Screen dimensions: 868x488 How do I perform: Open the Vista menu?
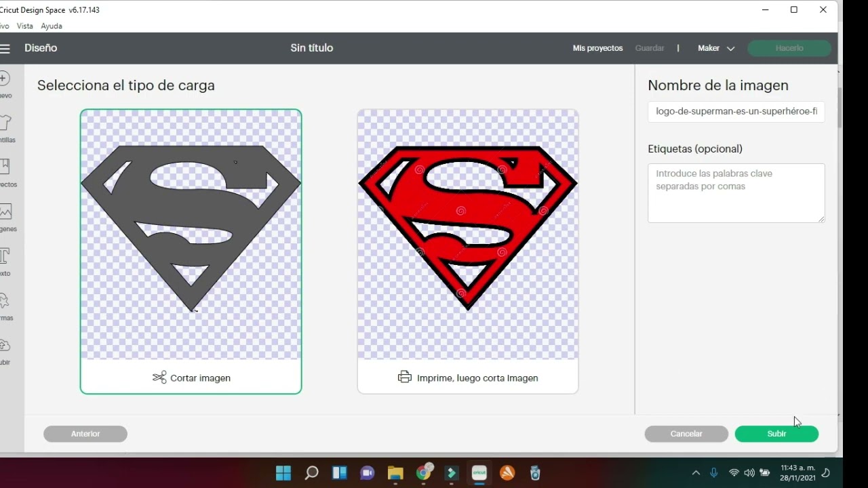[25, 26]
